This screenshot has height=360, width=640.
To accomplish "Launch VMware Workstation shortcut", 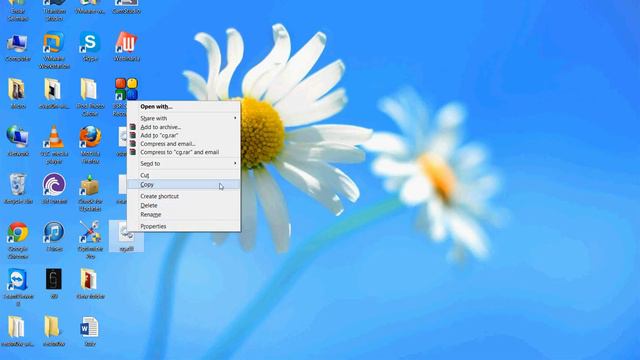I will pos(53,43).
